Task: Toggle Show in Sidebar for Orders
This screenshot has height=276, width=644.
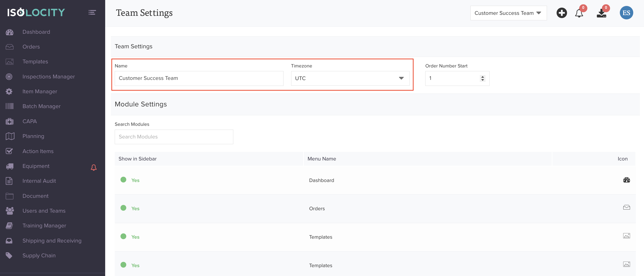Action: pos(123,208)
